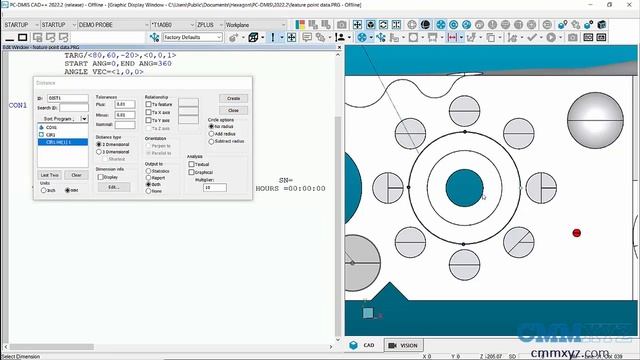Viewport: 640px width, 360px height.
Task: Switch to the VISION tab
Action: 403,345
